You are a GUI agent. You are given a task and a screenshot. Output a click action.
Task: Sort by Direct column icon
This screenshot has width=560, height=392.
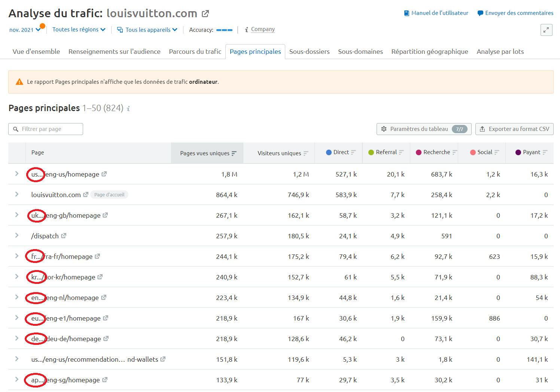click(x=353, y=152)
